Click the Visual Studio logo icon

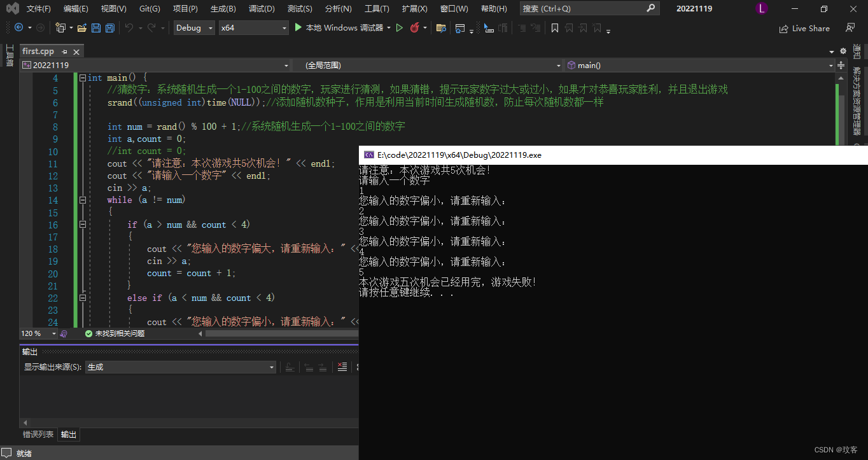pyautogui.click(x=12, y=9)
